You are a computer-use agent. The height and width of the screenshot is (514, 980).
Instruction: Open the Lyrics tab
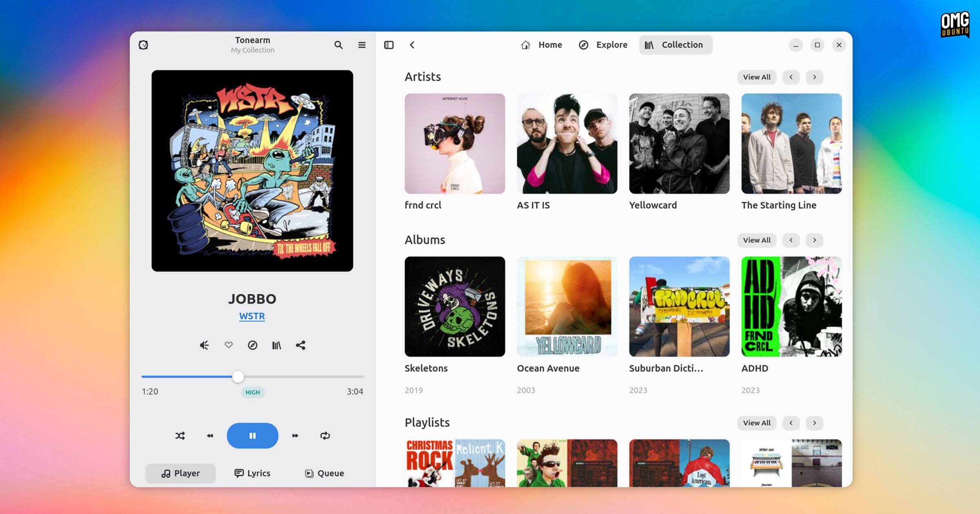[252, 473]
